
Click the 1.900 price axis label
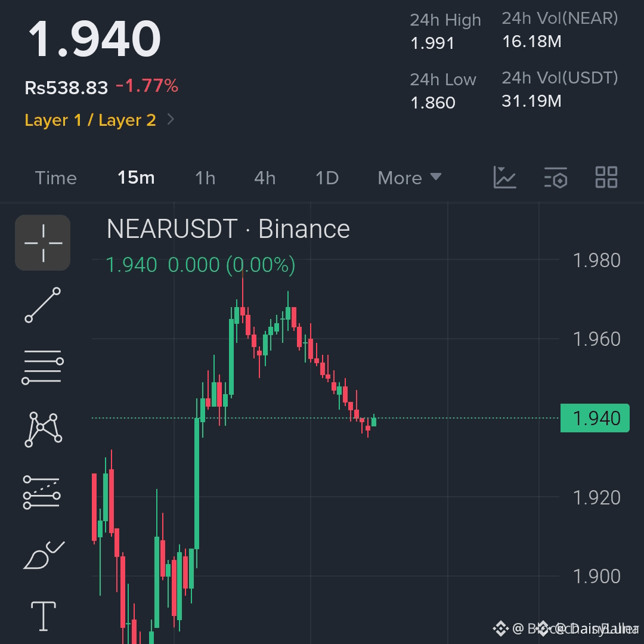[596, 576]
